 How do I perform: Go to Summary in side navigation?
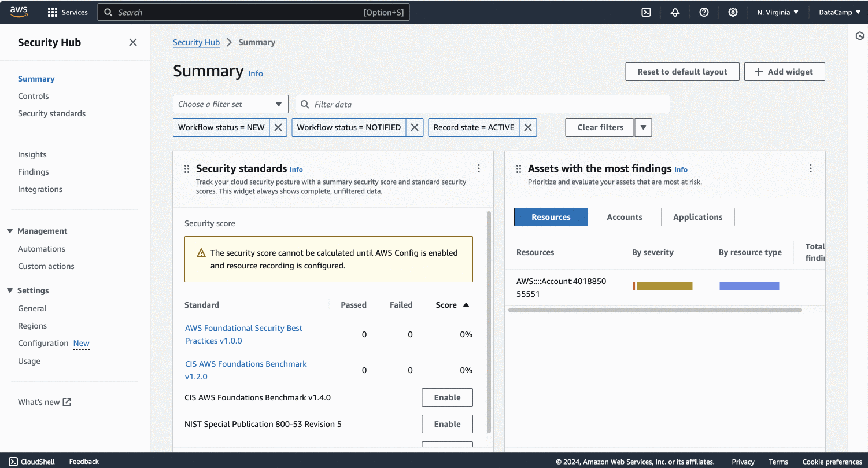pyautogui.click(x=36, y=79)
